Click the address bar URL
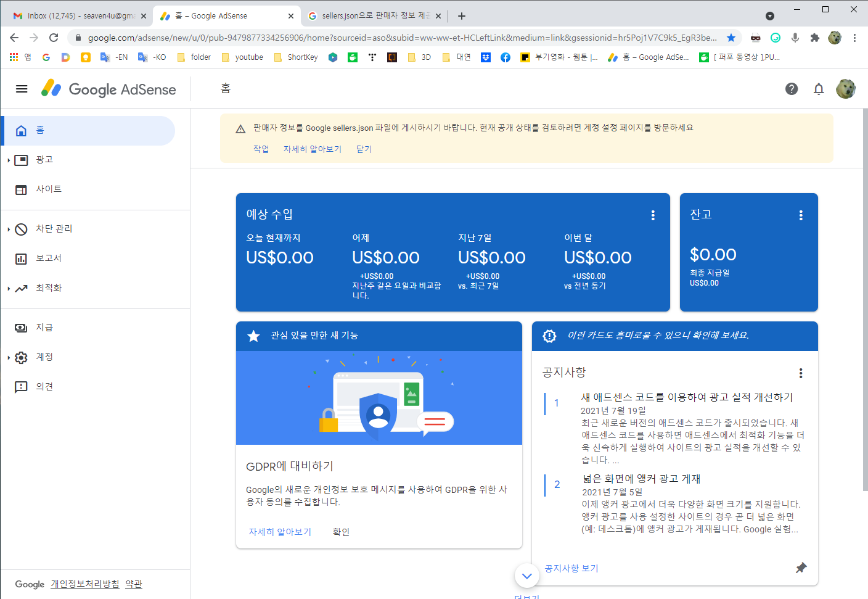 402,38
